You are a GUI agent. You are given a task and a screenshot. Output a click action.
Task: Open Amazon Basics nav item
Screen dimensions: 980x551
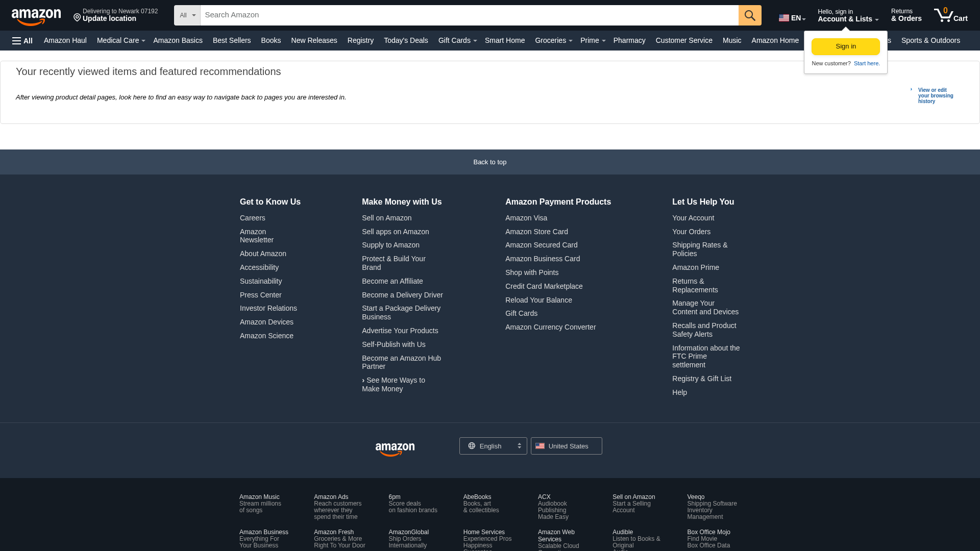[178, 40]
